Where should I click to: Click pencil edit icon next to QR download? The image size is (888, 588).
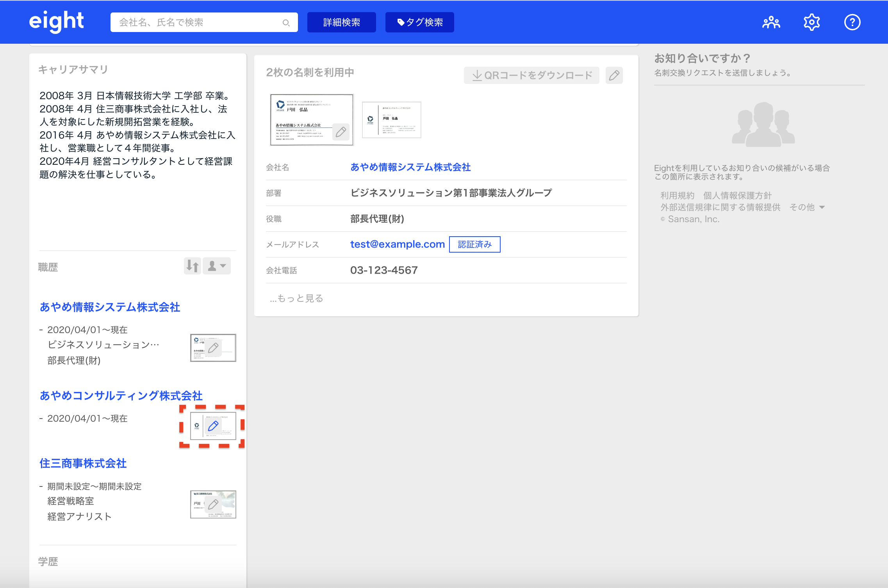pos(614,75)
